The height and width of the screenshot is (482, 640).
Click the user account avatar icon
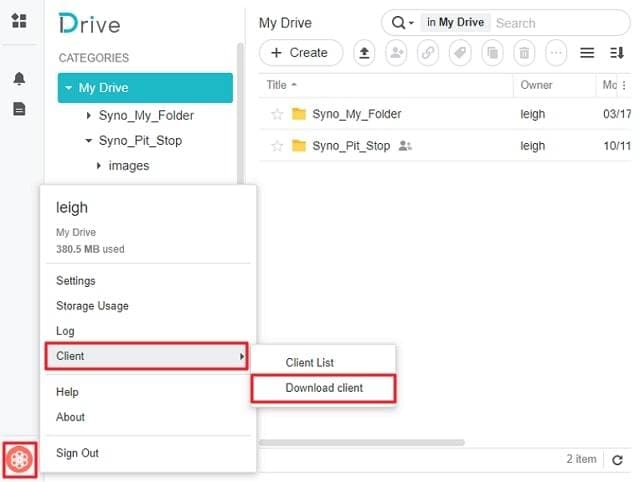click(x=20, y=460)
